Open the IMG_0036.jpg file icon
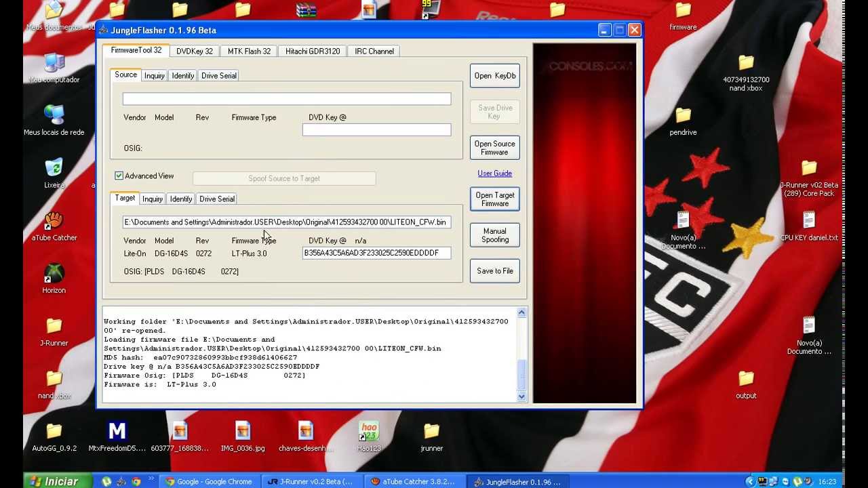Image resolution: width=868 pixels, height=488 pixels. (243, 432)
